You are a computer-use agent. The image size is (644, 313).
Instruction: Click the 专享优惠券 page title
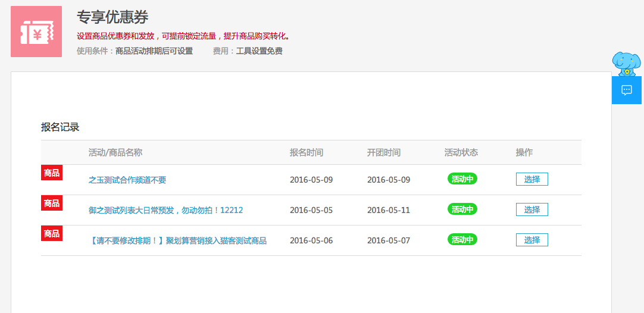pyautogui.click(x=112, y=17)
